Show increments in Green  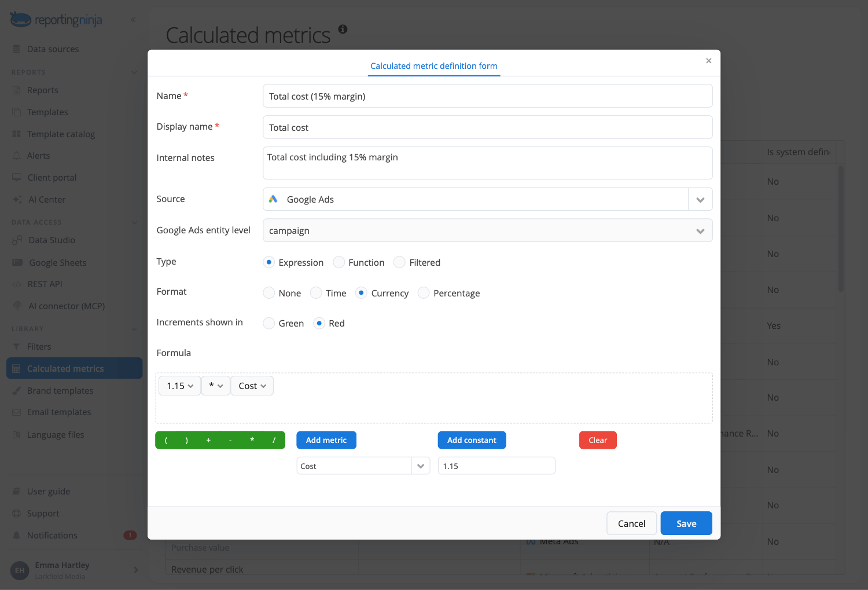[269, 323]
